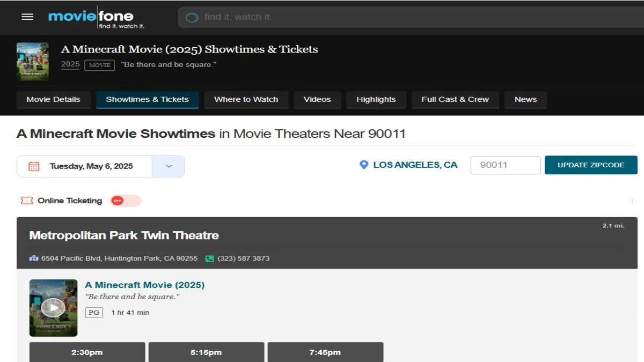The image size is (644, 362).
Task: Toggle Online Ticketing switch on
Action: pos(126,201)
